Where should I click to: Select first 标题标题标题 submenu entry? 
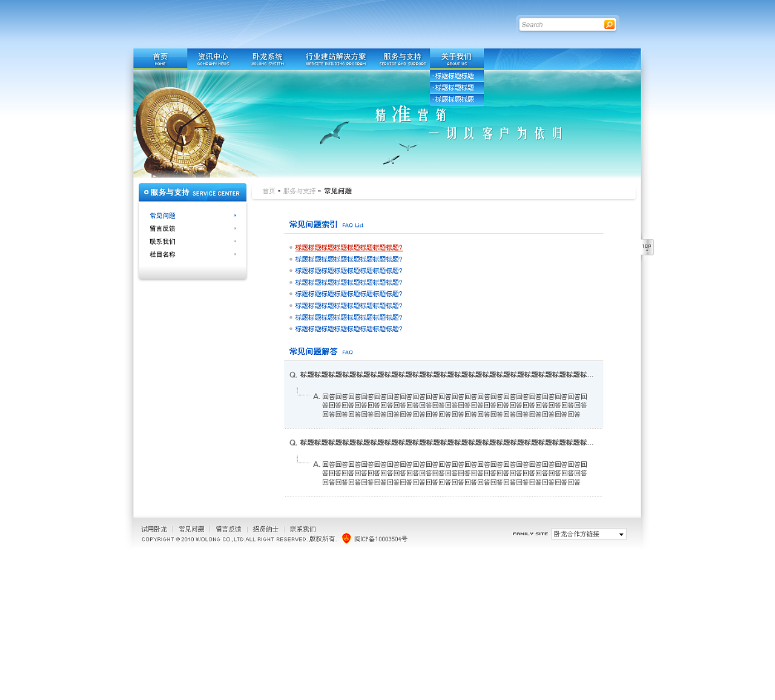click(457, 76)
